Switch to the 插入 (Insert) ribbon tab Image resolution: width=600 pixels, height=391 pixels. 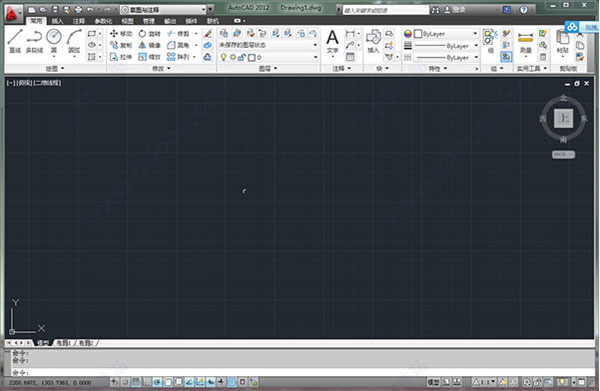57,21
